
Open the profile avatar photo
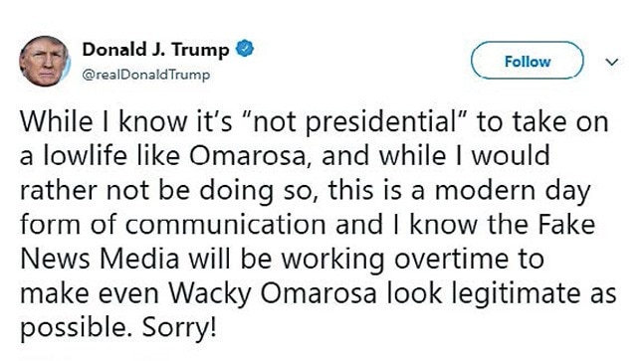tap(45, 61)
